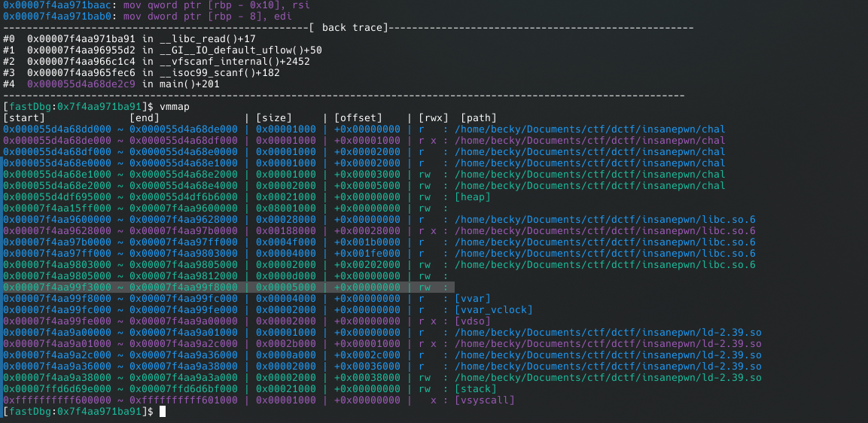Select the [stack] path label

[475, 388]
